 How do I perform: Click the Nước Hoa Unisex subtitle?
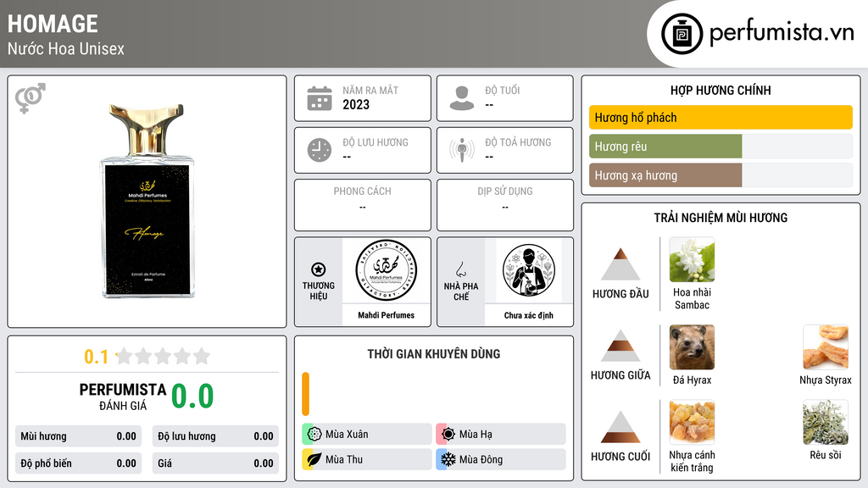[x=66, y=48]
